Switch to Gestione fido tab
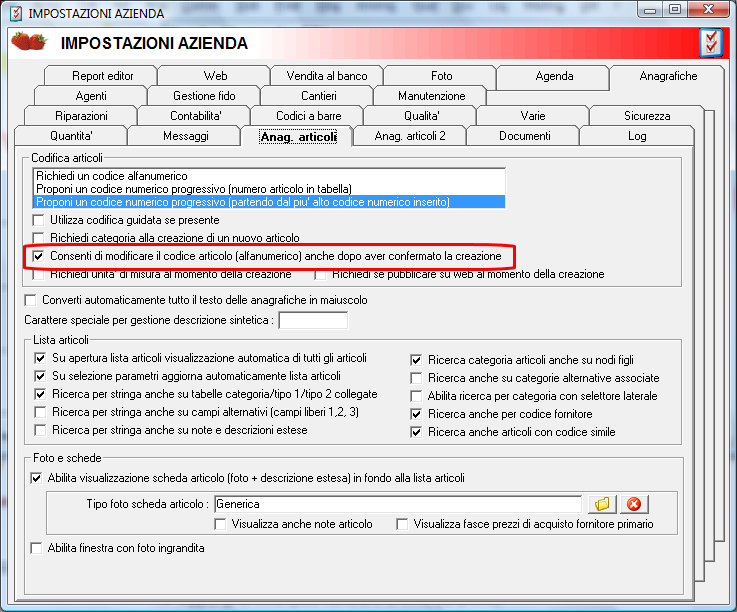The image size is (737, 612). tap(204, 96)
